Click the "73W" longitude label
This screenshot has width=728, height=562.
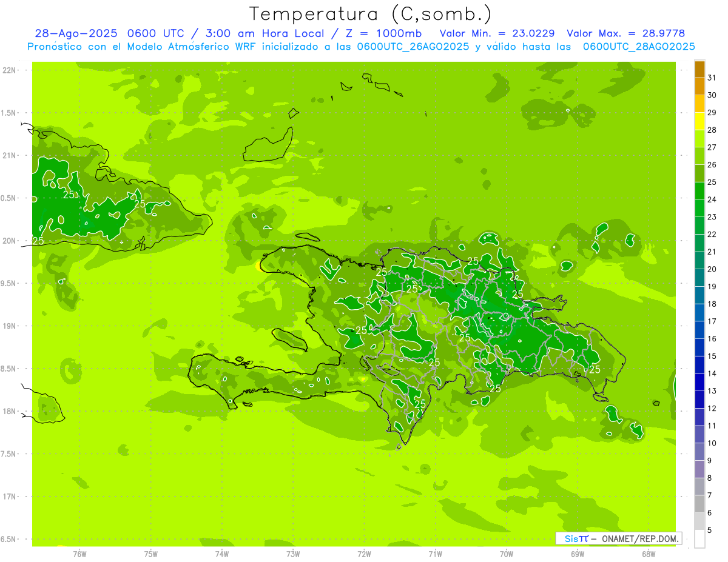click(x=293, y=554)
